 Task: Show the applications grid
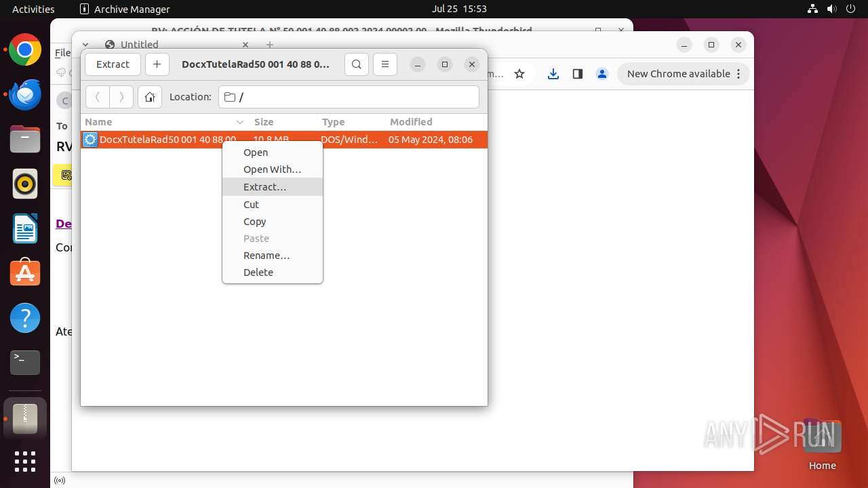[25, 462]
